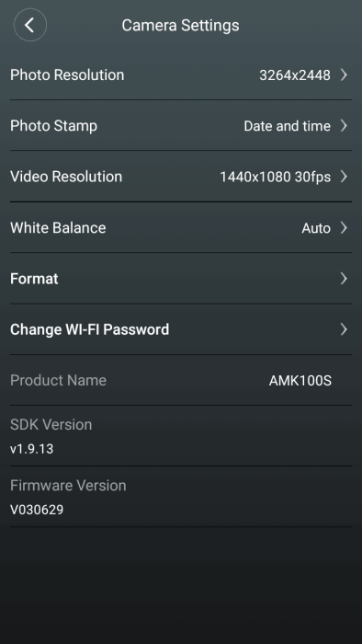
Task: Tap the White Balance chevron arrow
Action: click(x=344, y=227)
